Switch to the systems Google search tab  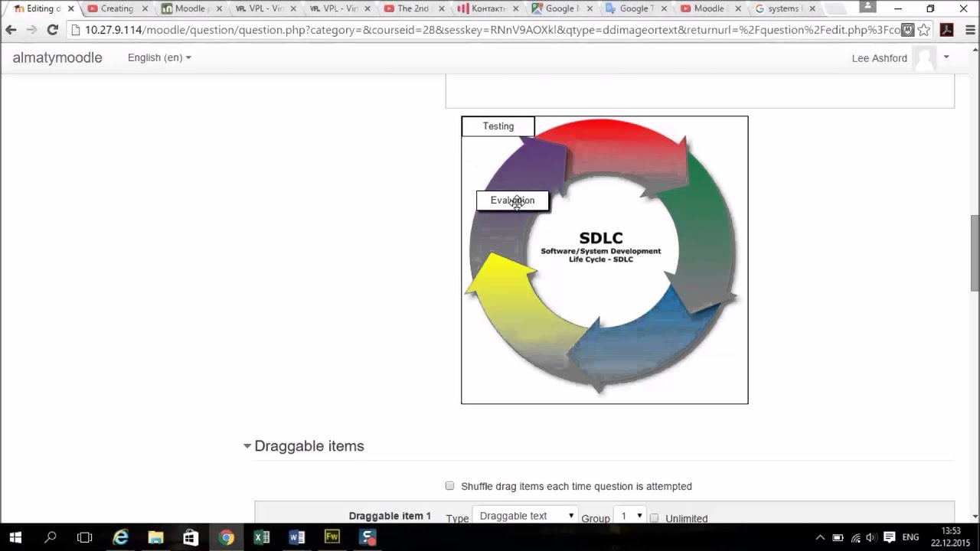[783, 8]
